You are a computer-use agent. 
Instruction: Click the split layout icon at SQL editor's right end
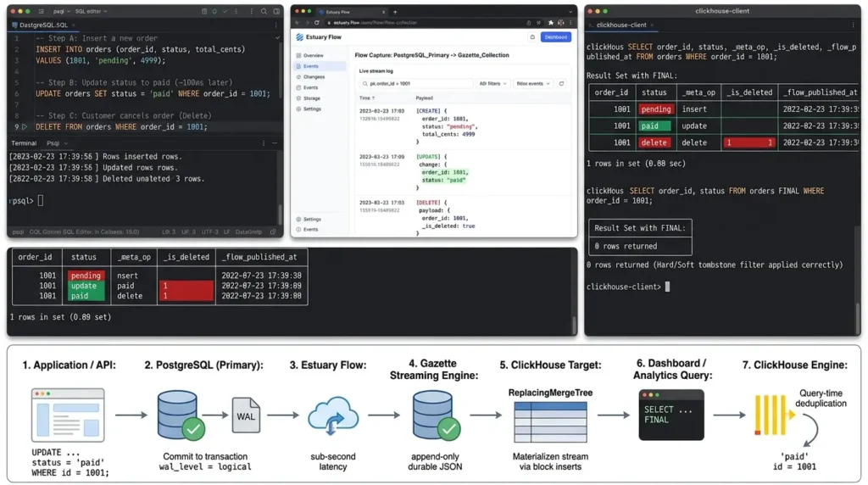[x=276, y=11]
